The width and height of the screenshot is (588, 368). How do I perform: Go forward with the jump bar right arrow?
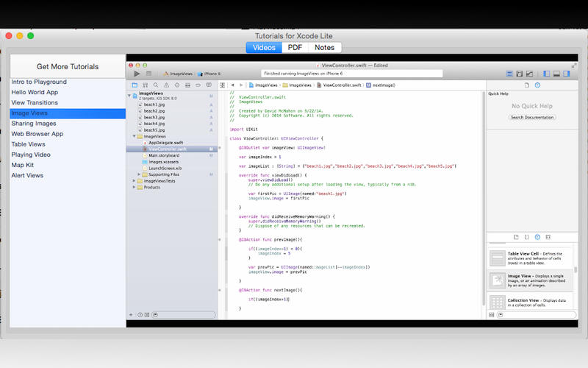(x=241, y=85)
